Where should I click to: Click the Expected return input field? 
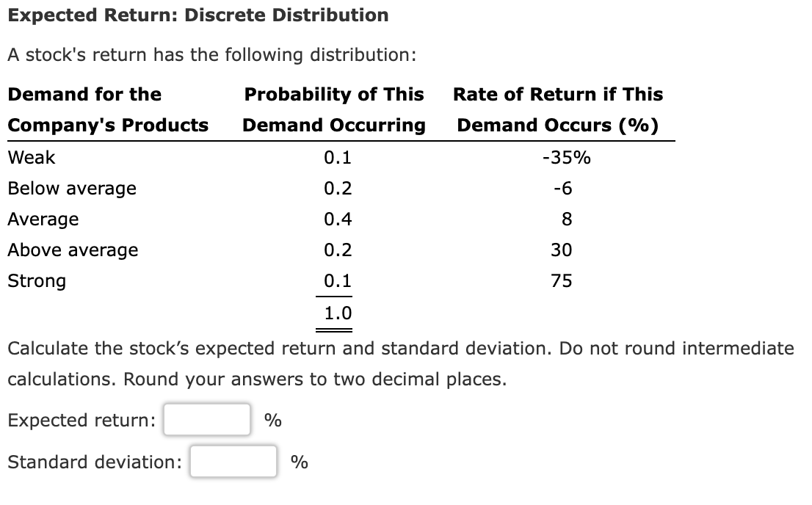pos(206,421)
